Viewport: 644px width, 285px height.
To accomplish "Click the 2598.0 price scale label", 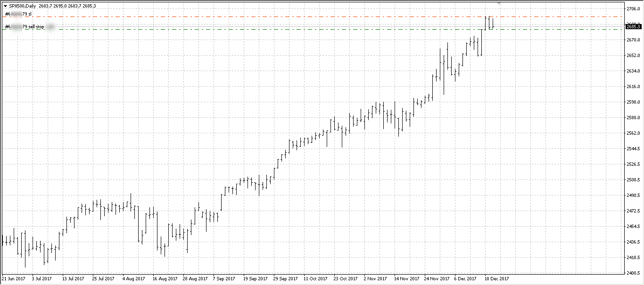I will [x=633, y=102].
